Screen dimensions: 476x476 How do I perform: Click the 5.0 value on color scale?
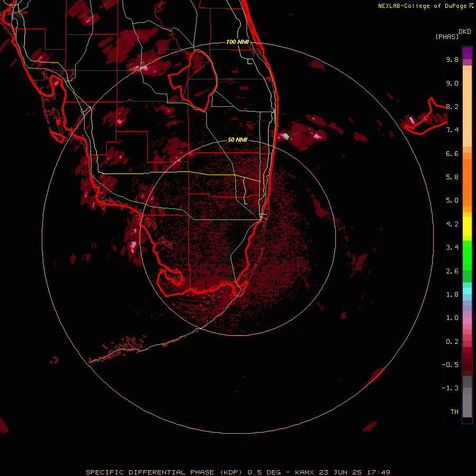(x=452, y=200)
